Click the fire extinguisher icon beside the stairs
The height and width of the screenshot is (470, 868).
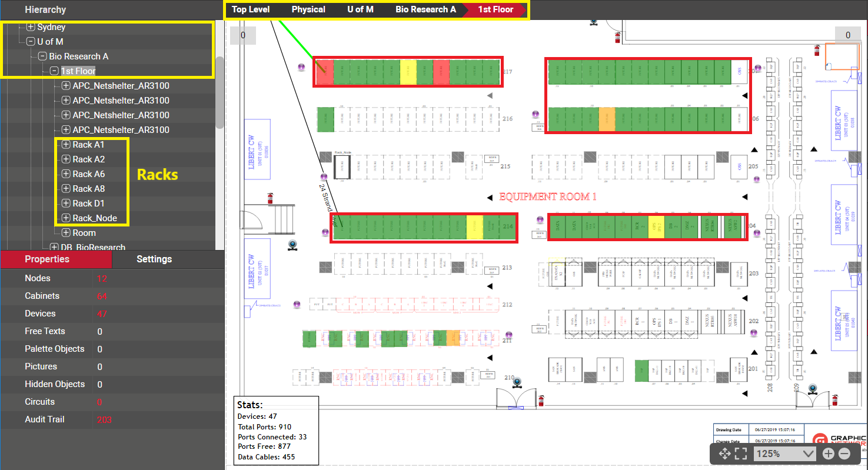(270, 198)
